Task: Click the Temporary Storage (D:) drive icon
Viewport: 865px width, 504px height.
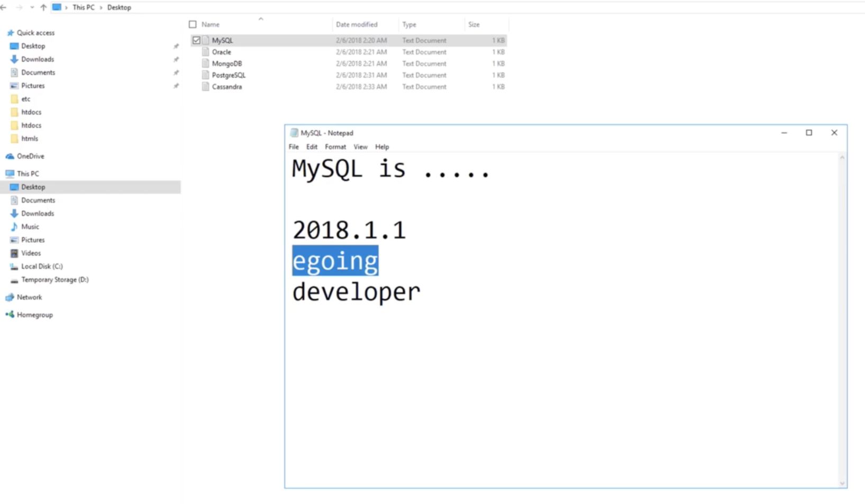Action: [x=14, y=280]
